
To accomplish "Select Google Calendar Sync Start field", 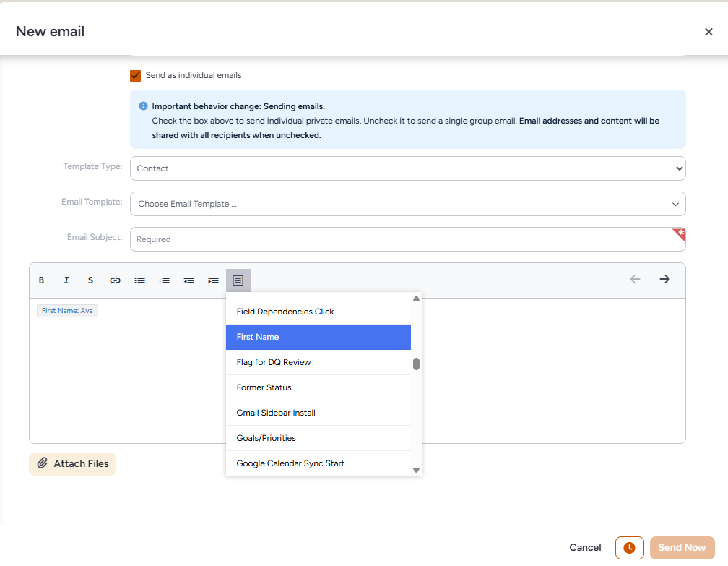I will click(318, 463).
